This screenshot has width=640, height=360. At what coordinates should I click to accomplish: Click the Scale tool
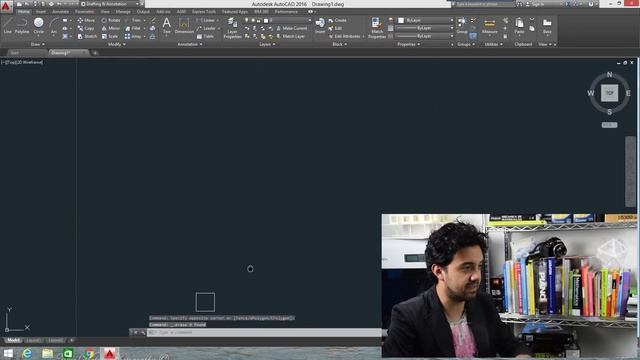110,36
